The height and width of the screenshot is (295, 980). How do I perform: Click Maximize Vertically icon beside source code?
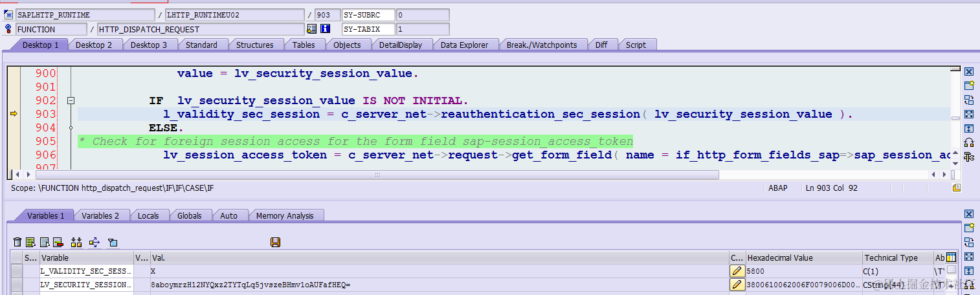pyautogui.click(x=969, y=128)
